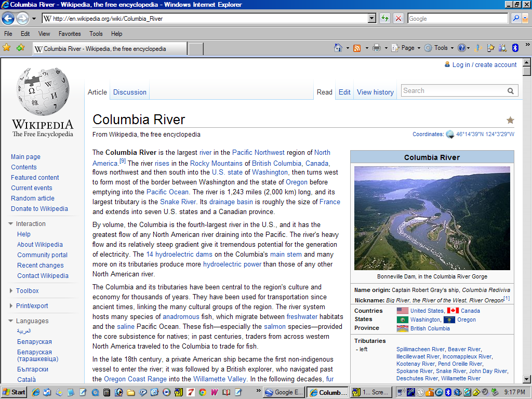Open the Page dropdown menu
This screenshot has width=532, height=399.
coord(406,48)
